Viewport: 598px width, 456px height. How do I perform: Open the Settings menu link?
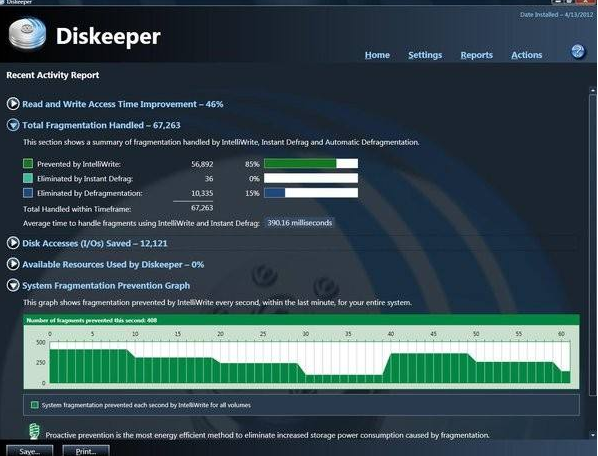(425, 55)
